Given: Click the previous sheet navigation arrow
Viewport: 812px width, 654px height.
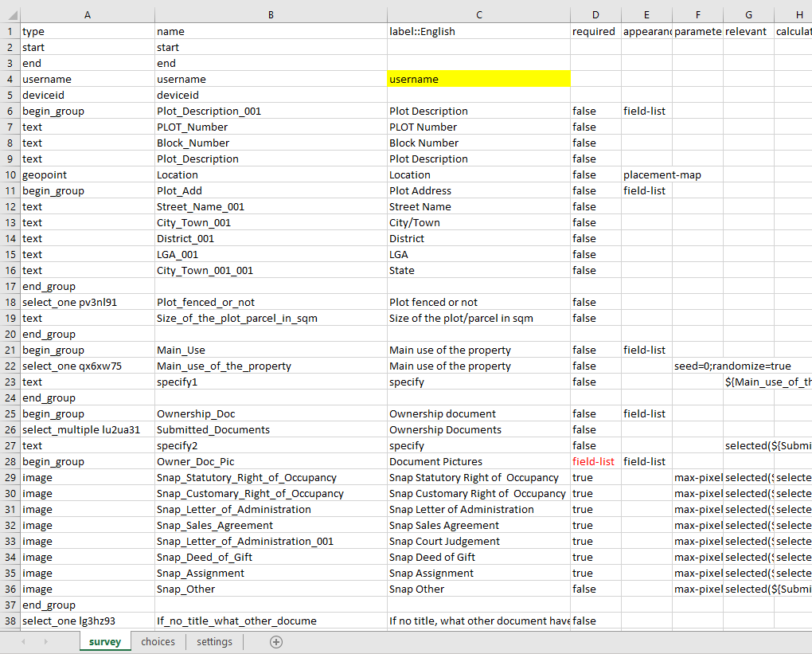Looking at the screenshot, I should pos(23,642).
